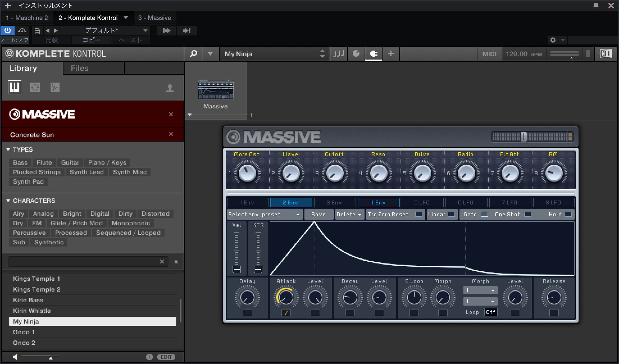619x364 pixels.
Task: Click the plug-in power bypass button
Action: (x=8, y=30)
